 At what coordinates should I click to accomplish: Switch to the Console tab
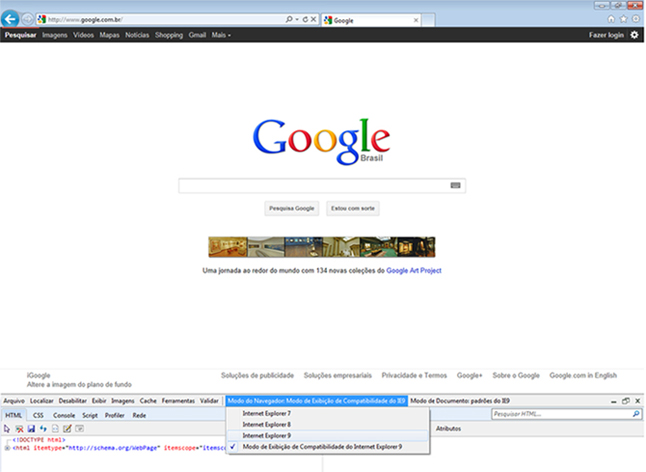coord(64,415)
